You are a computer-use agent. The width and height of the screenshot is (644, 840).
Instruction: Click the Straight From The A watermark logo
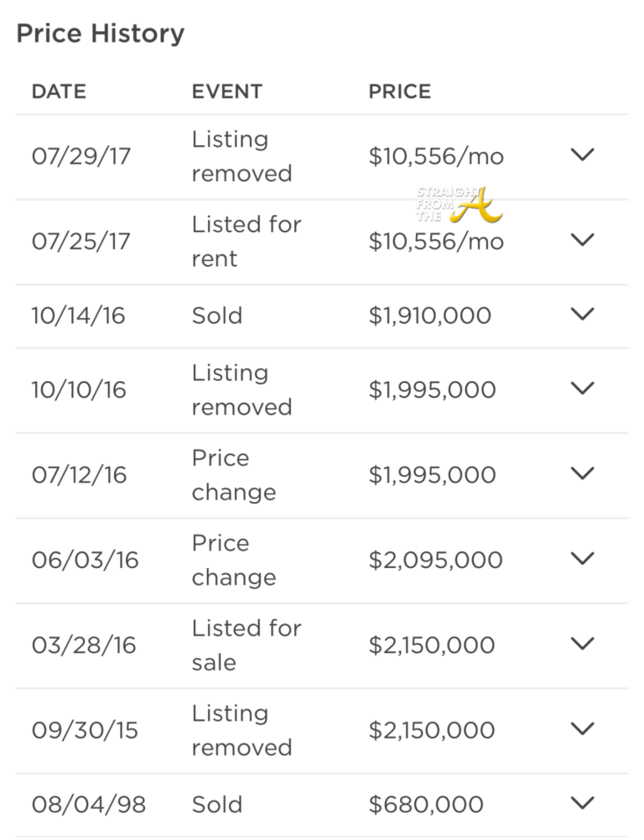tap(458, 205)
